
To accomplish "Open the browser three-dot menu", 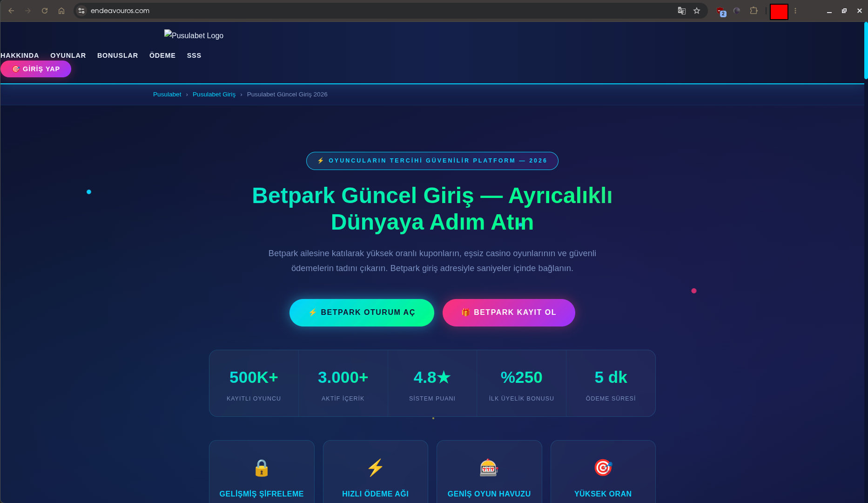I will 795,11.
